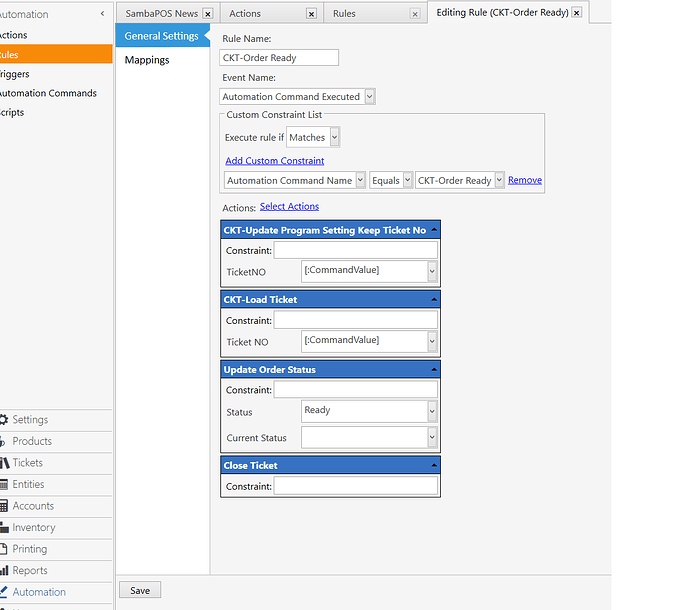Click the Rule Name text field
The width and height of the screenshot is (690, 610).
[280, 58]
